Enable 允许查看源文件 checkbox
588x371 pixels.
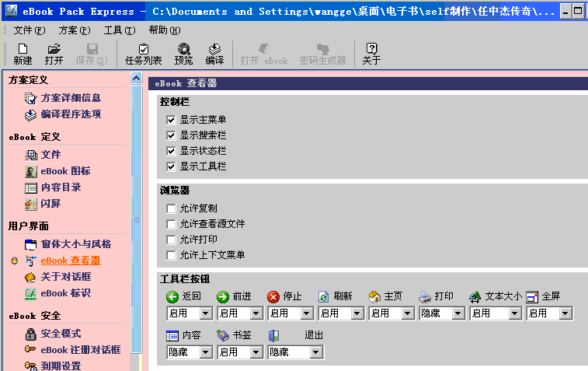click(171, 224)
